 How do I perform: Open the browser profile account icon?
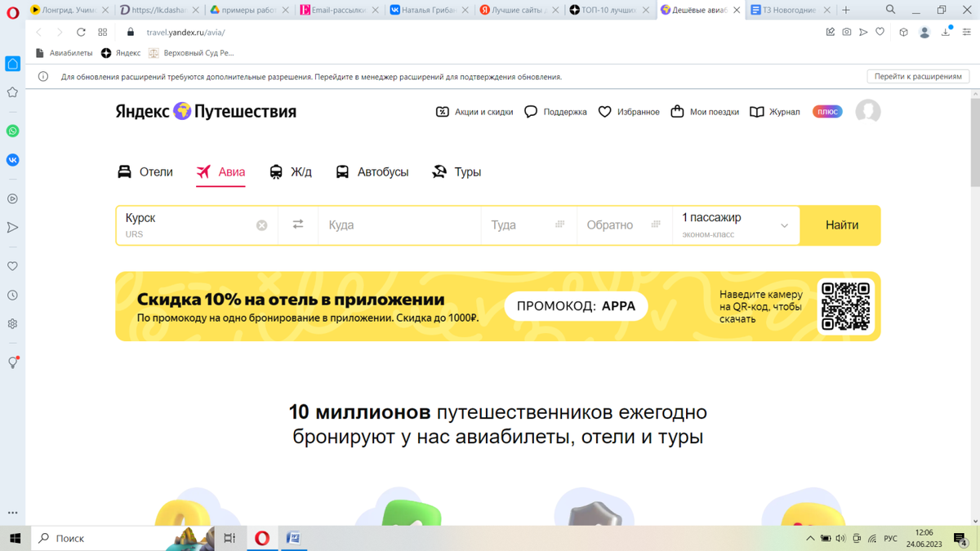pyautogui.click(x=924, y=32)
